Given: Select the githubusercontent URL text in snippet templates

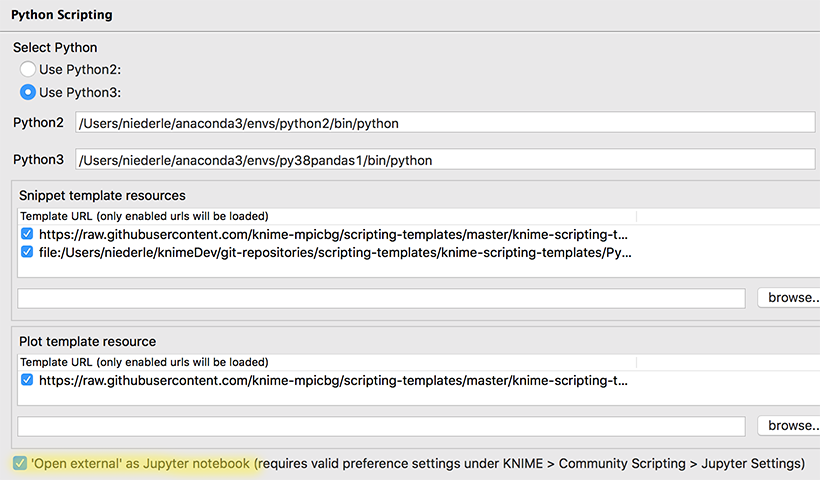Looking at the screenshot, I should point(334,234).
